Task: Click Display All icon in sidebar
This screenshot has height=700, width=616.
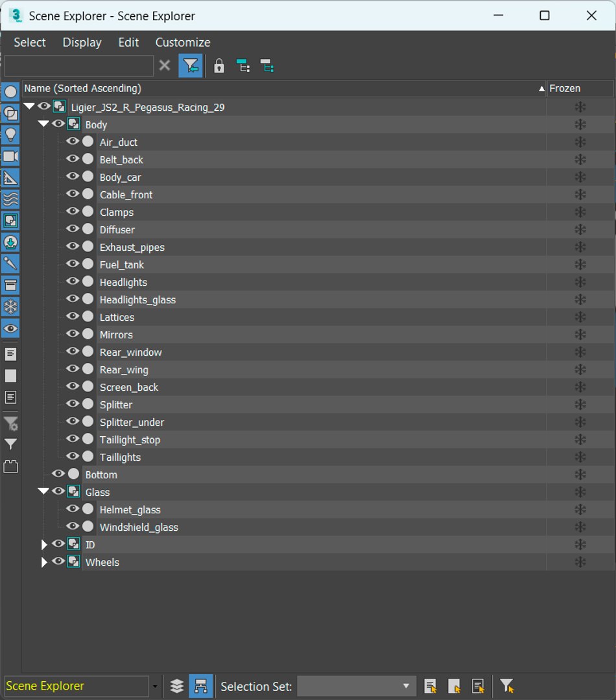Action: coord(10,355)
